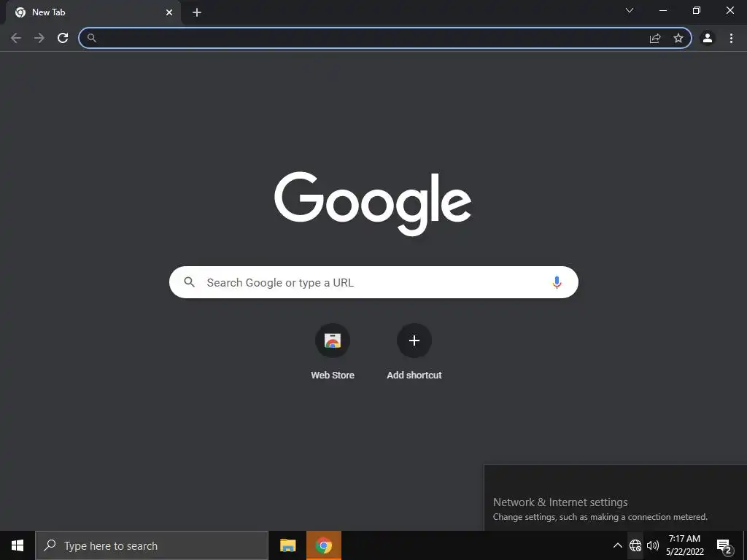Image resolution: width=747 pixels, height=560 pixels.
Task: Open File Explorer from the taskbar
Action: point(287,545)
